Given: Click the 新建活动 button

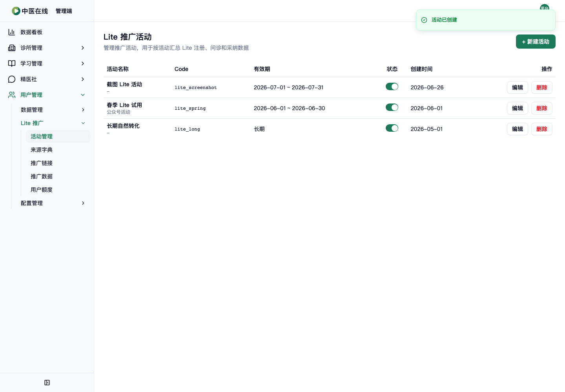Looking at the screenshot, I should point(536,42).
